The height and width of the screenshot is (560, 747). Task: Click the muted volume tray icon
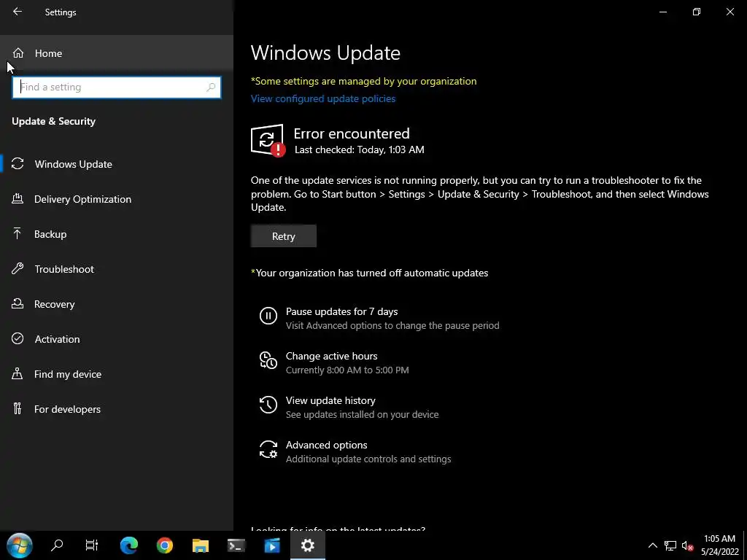click(x=687, y=545)
